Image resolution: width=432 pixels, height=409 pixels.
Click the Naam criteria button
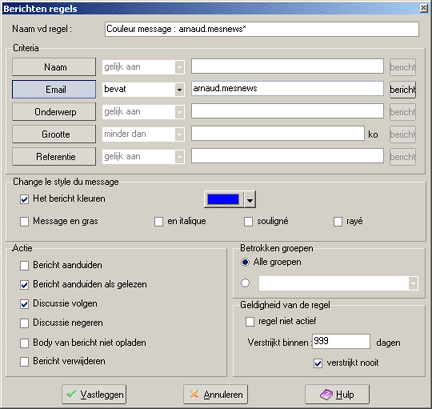coord(54,67)
